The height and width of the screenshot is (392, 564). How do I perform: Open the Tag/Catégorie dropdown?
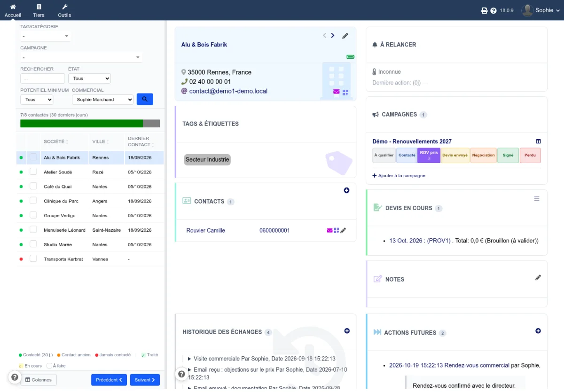(x=46, y=36)
